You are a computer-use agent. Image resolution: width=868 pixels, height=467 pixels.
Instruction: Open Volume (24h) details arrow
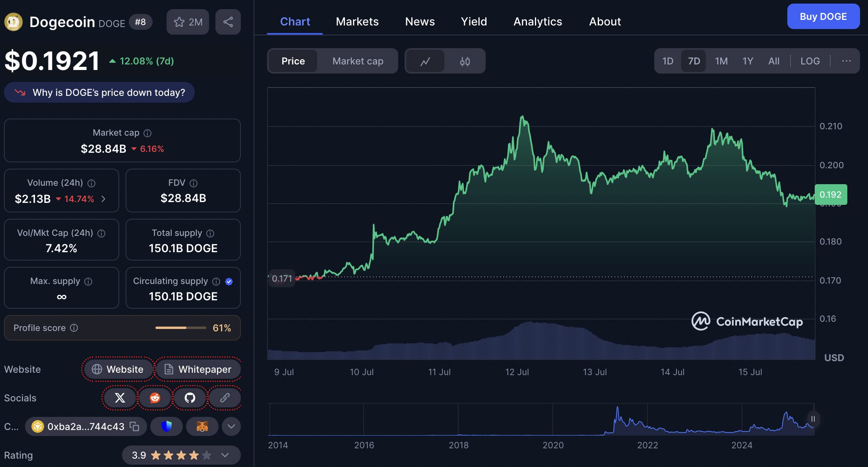click(103, 198)
